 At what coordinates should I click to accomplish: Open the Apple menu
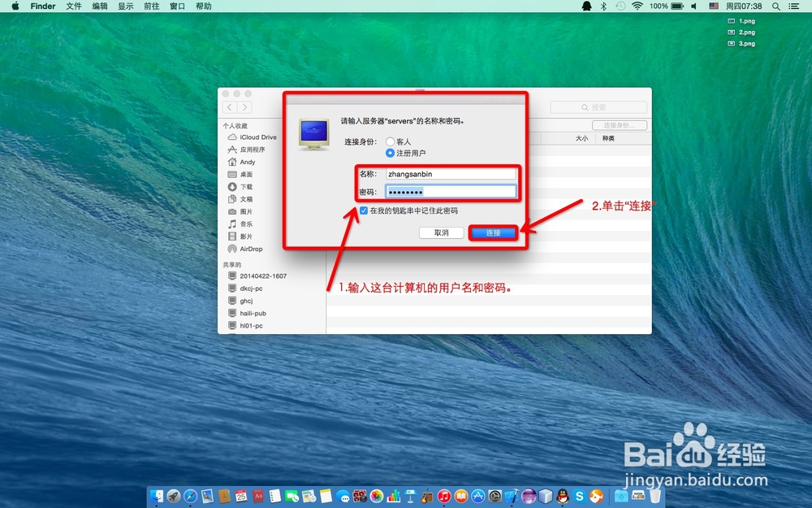[15, 7]
